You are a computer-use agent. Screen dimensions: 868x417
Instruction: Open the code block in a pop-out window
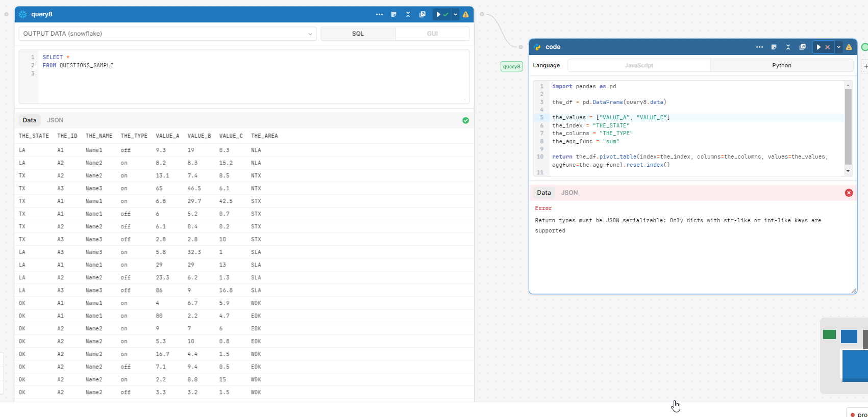802,47
